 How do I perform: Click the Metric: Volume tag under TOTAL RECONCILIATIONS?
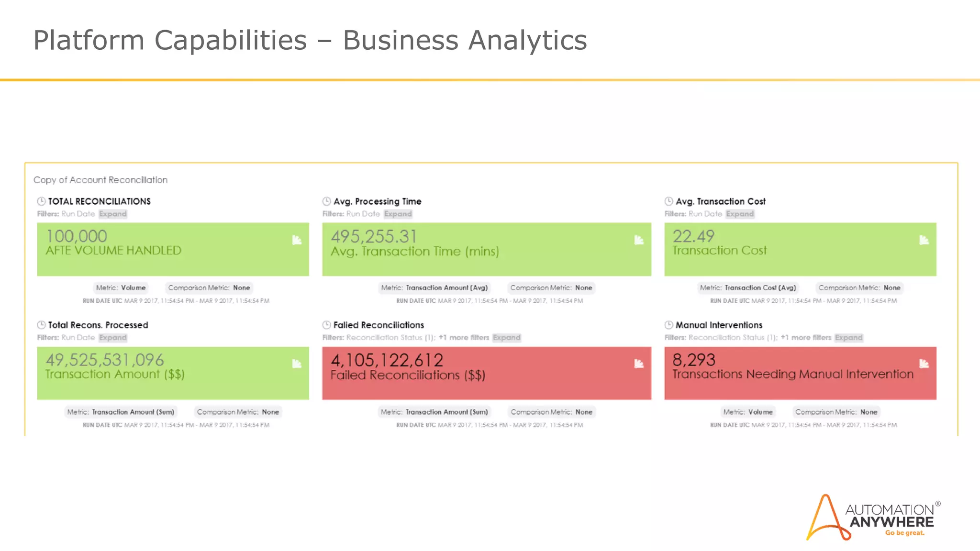(x=121, y=288)
